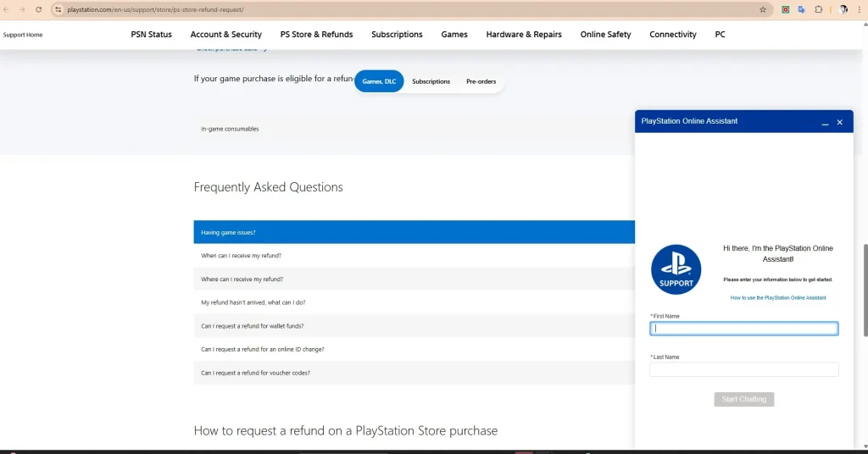Open the PS Store & Refunds menu
Screen dimensions: 868x454
tap(317, 34)
